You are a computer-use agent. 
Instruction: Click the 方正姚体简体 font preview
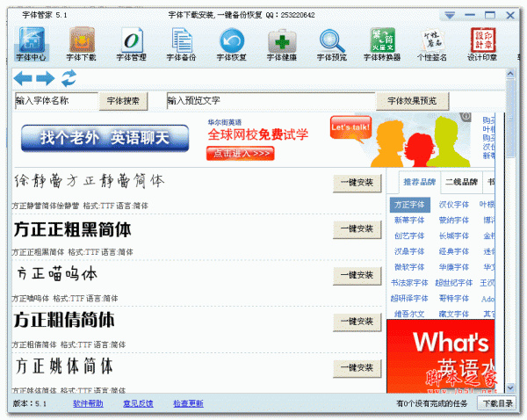click(x=64, y=366)
